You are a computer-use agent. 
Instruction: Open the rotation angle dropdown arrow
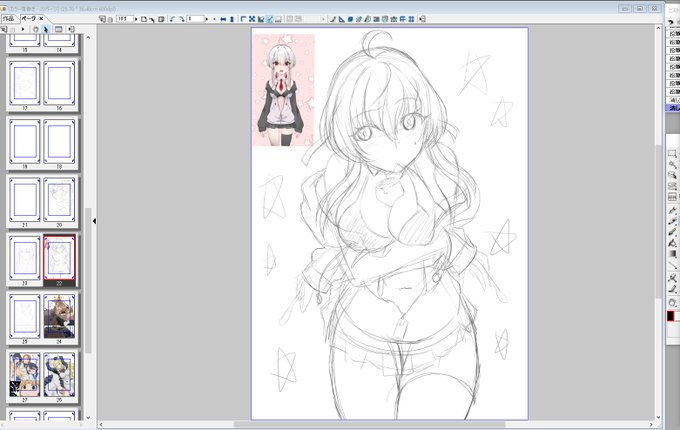[x=206, y=19]
